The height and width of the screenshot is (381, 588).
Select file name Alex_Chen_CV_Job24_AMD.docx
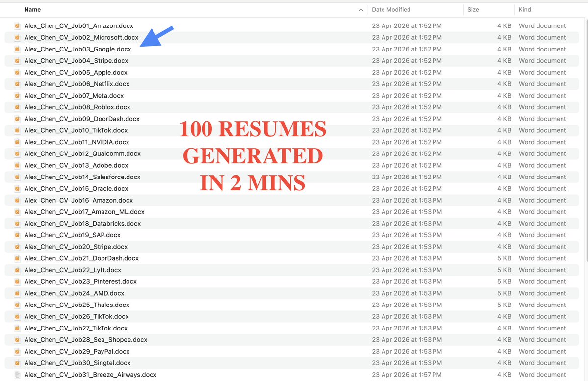click(x=74, y=293)
